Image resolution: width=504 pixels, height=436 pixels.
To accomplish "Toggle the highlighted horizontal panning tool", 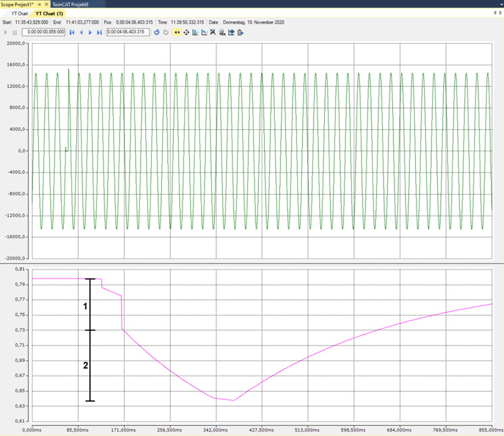I will pos(177,32).
